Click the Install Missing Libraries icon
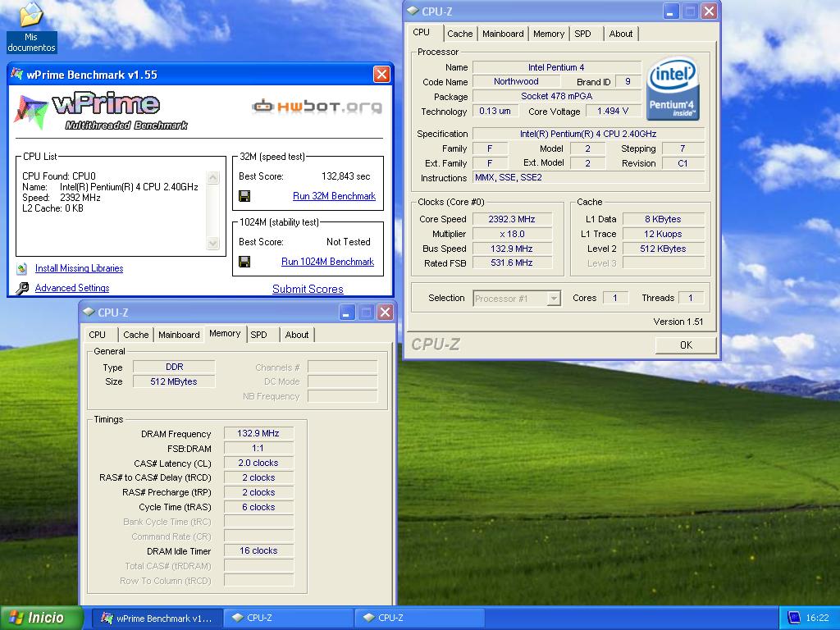The height and width of the screenshot is (630, 840). pos(21,268)
